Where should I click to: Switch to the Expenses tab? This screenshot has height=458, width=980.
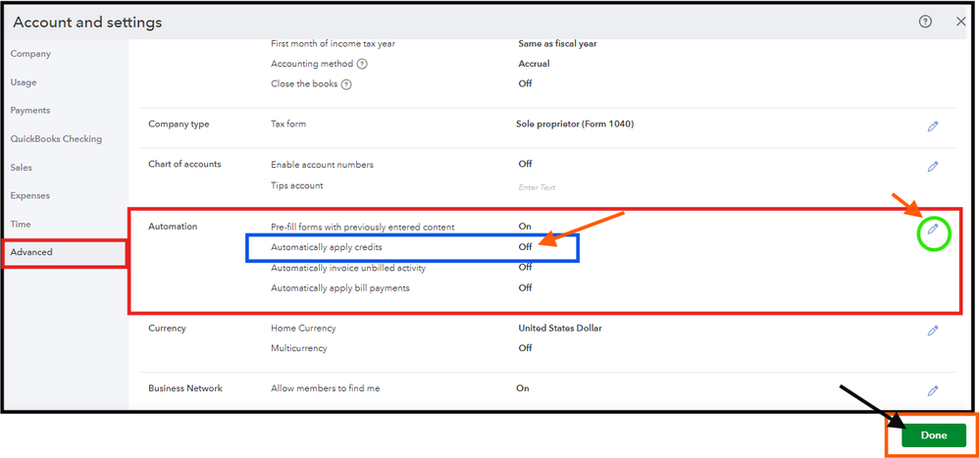point(30,196)
